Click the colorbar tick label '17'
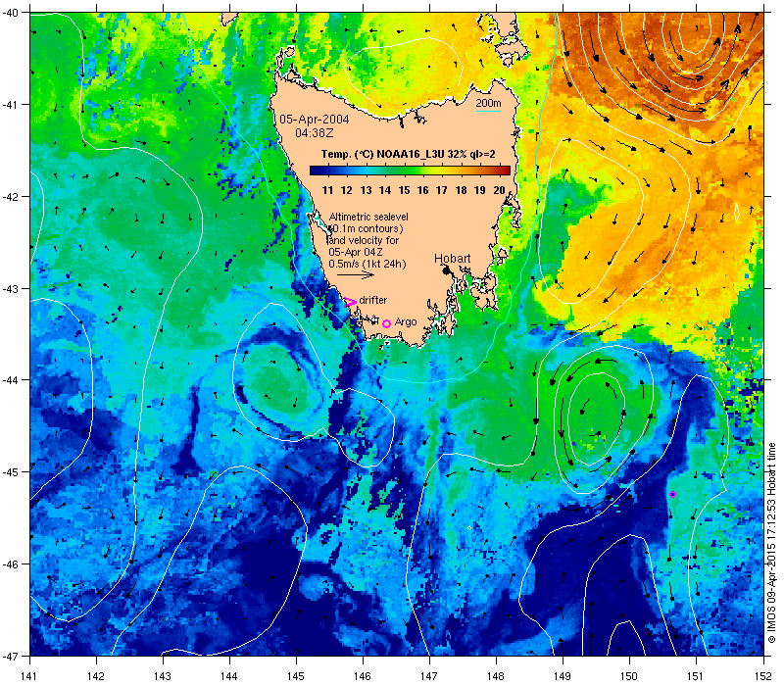Screen dimensions: 784x686 [x=442, y=190]
